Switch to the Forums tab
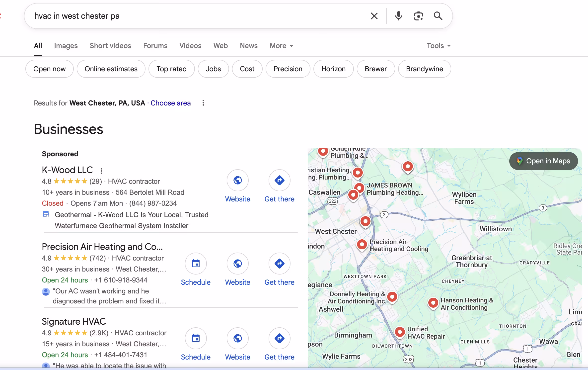Screen dimensions: 588x370 155,46
